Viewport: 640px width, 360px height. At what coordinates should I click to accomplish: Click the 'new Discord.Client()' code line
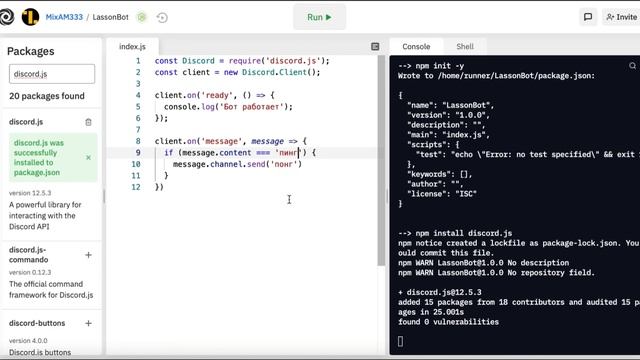(237, 72)
